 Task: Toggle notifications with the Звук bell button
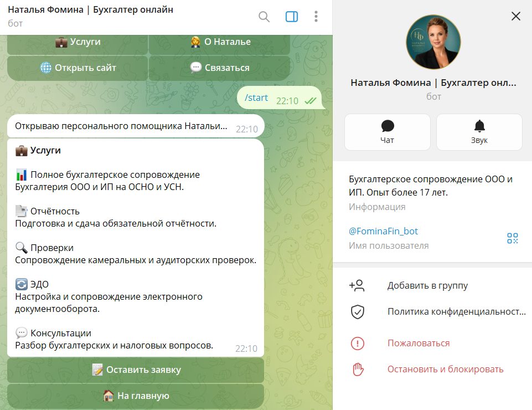point(479,132)
